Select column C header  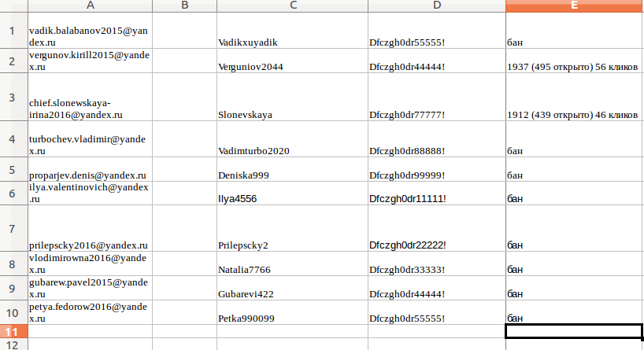[x=292, y=6]
